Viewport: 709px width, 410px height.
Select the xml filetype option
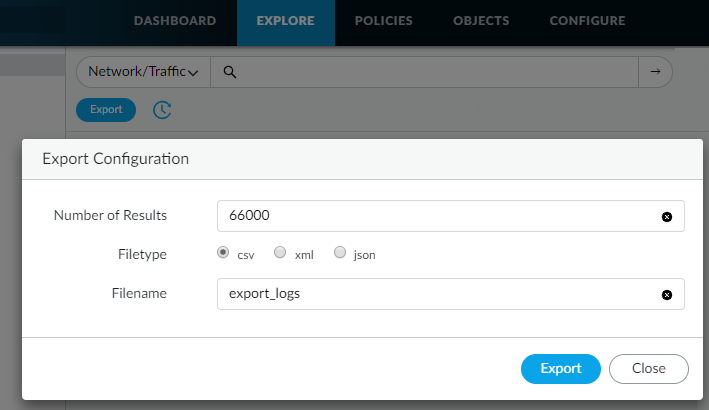(281, 253)
